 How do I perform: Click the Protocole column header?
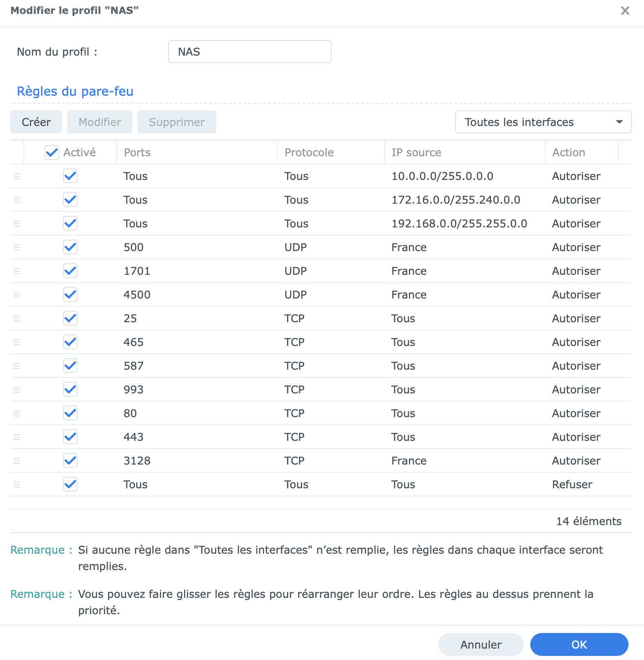pos(309,153)
